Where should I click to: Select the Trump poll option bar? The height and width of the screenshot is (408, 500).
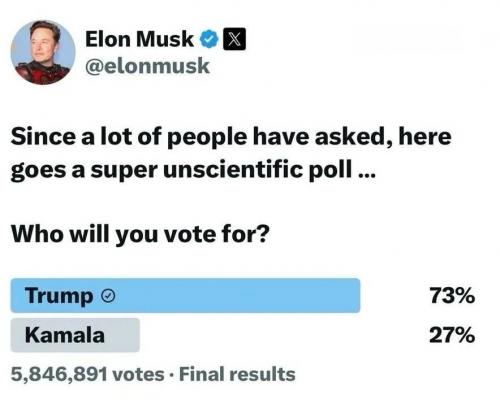click(185, 296)
